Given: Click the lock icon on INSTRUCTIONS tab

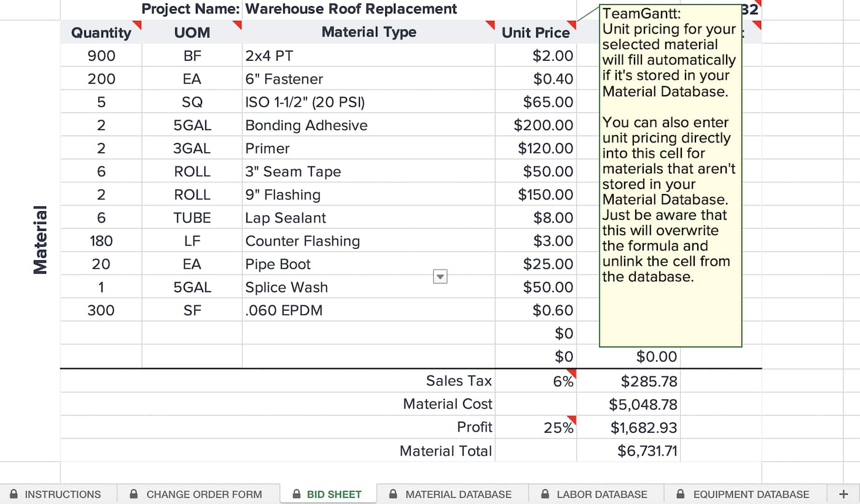Looking at the screenshot, I should pyautogui.click(x=14, y=494).
